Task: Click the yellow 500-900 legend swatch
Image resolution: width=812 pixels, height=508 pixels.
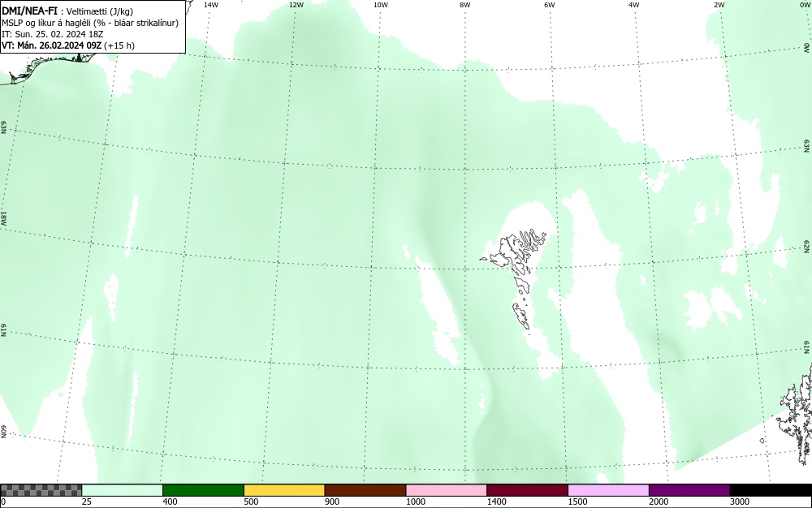Action: pos(284,490)
